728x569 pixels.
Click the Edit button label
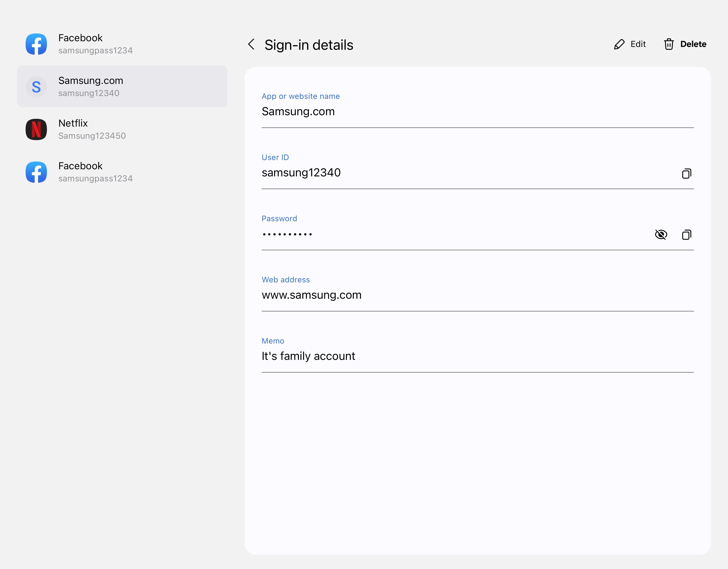pos(638,44)
